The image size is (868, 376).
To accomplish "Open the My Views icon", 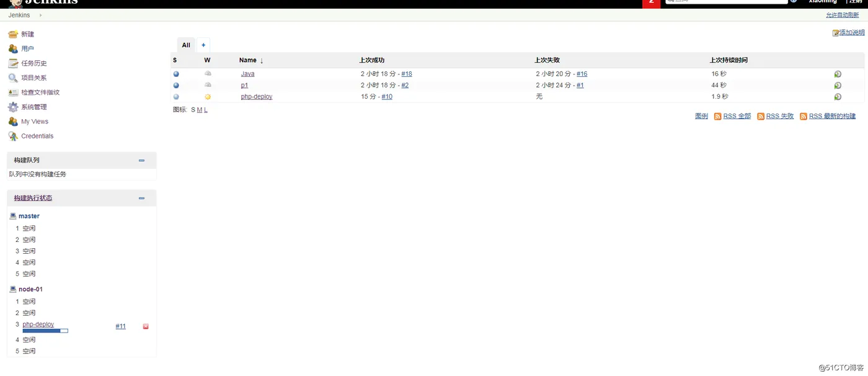I will (13, 122).
